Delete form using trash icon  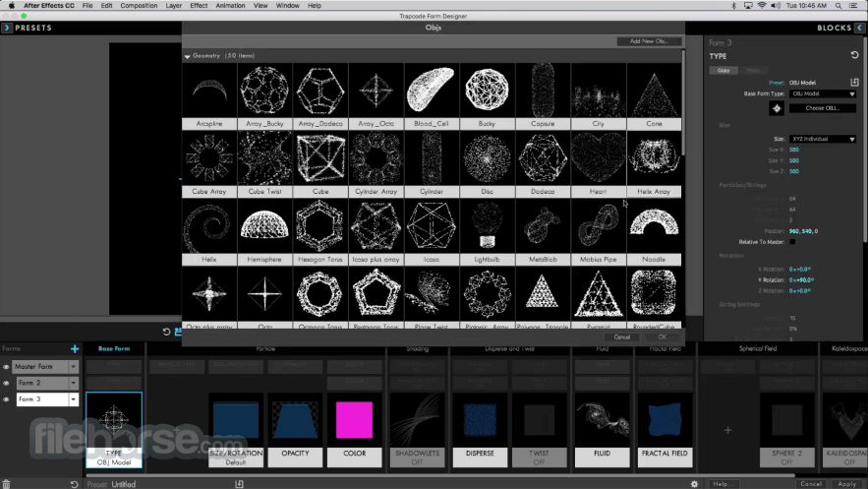click(x=6, y=484)
